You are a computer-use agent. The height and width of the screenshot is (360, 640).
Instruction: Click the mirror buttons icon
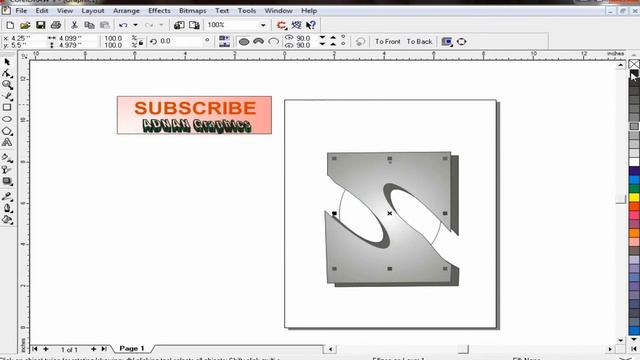[224, 41]
